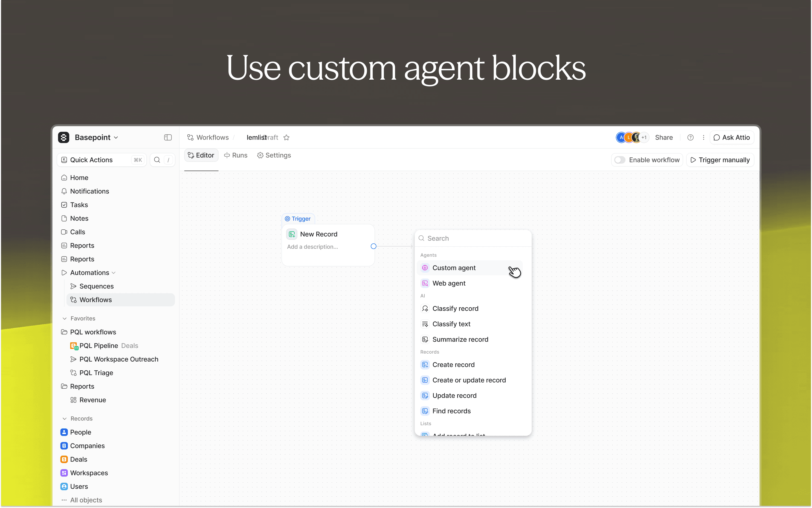812x508 pixels.
Task: Collapse the sidebar with the panel icon
Action: (168, 137)
